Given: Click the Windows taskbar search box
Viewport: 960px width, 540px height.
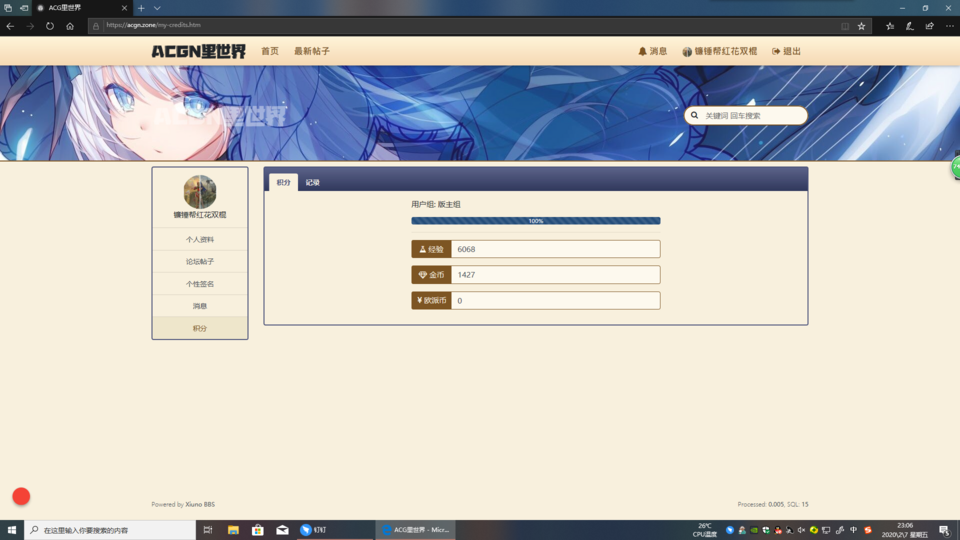Looking at the screenshot, I should (110, 530).
